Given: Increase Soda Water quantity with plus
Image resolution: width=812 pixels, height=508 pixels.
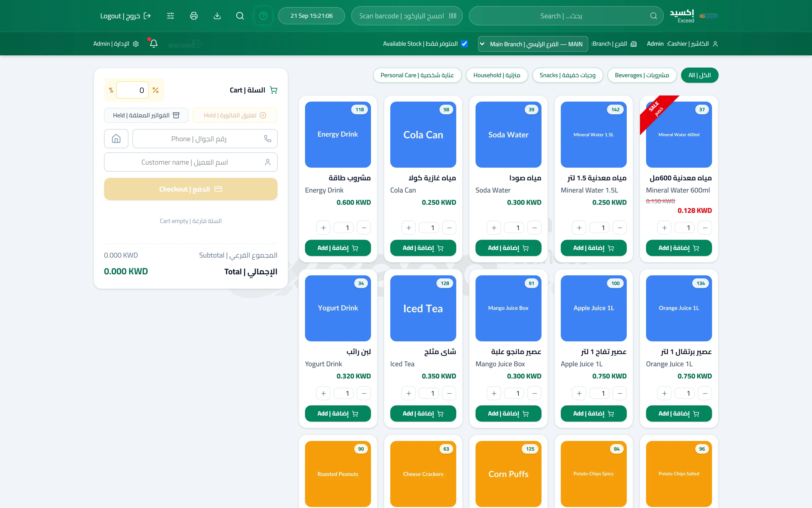Looking at the screenshot, I should (494, 228).
